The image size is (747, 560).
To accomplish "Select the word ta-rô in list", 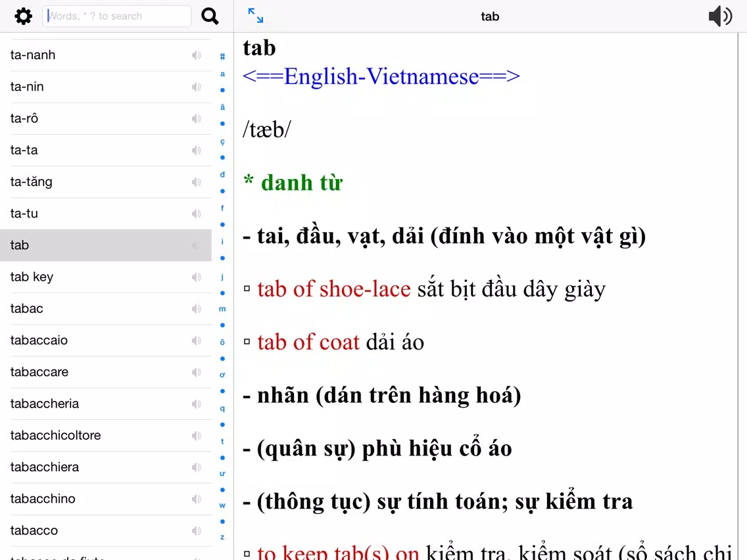I will pos(106,118).
